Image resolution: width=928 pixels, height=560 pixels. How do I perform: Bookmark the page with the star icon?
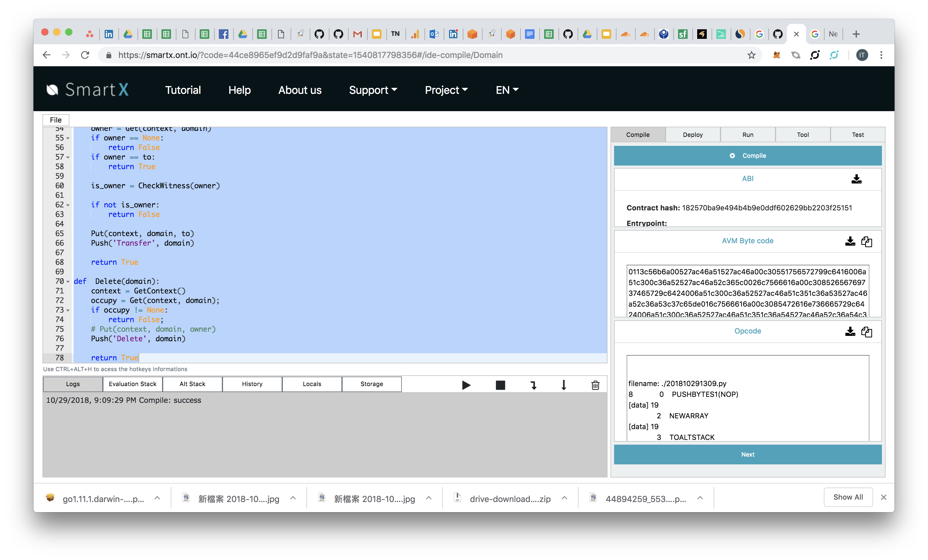[x=751, y=55]
